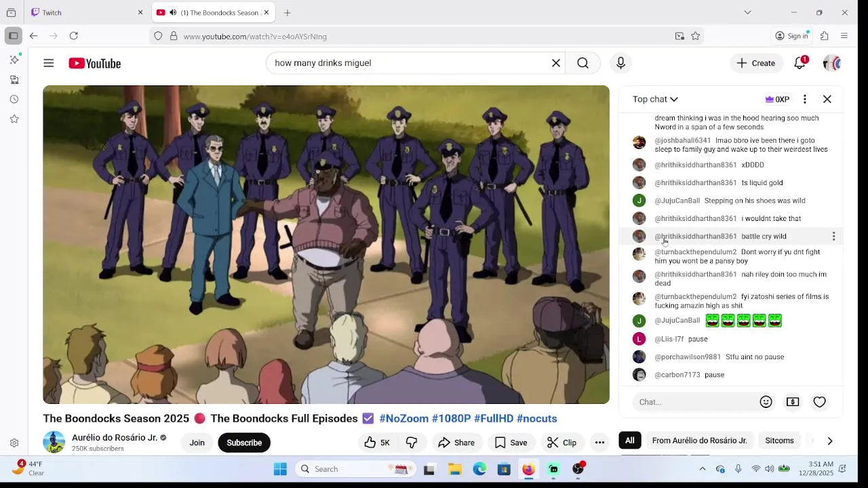Viewport: 868px width, 488px height.
Task: Click the #1080P hashtag
Action: (x=451, y=419)
